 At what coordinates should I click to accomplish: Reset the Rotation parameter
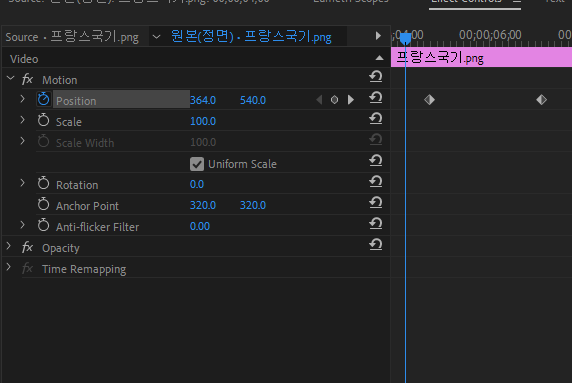pos(375,182)
